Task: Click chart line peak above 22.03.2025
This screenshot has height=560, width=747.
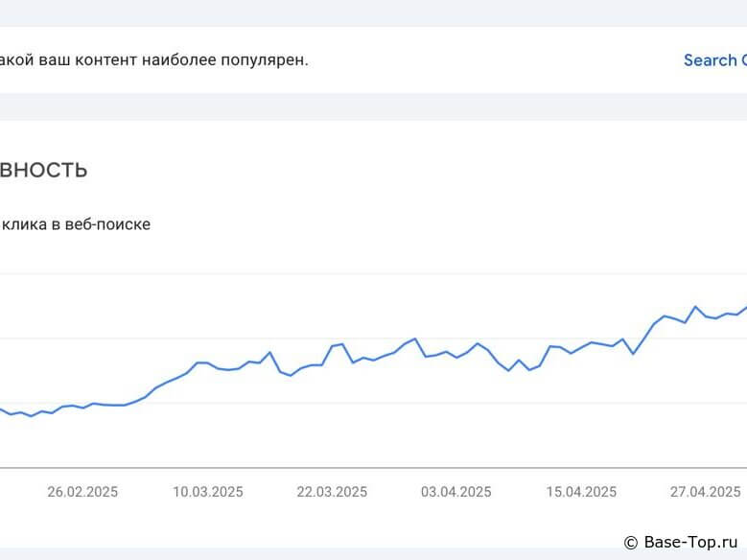Action: (x=341, y=343)
